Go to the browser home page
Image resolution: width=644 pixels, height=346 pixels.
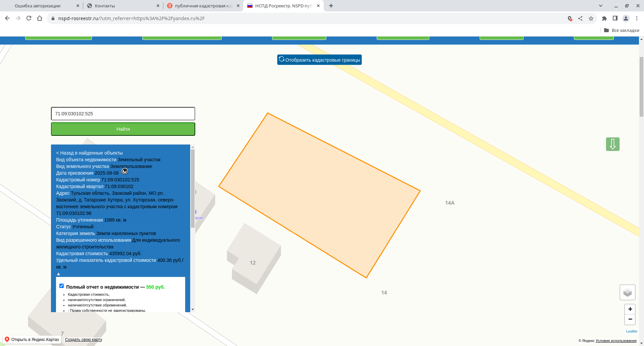(x=40, y=18)
